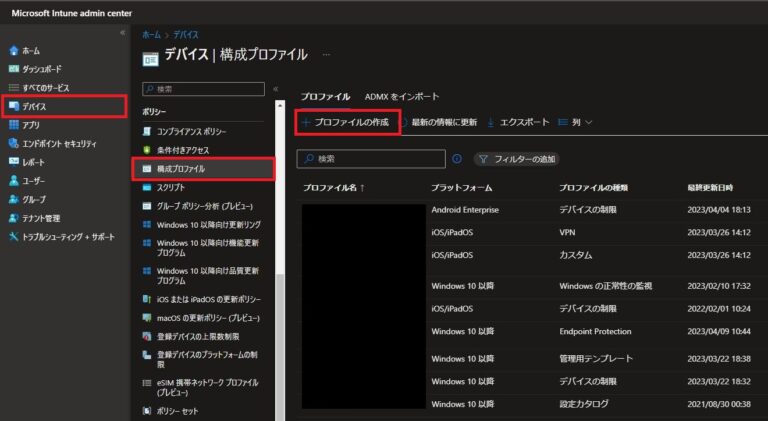Click the iOS または iPadOS の更新ポリシー icon
Viewport: 768px width, 421px height.
coord(146,299)
